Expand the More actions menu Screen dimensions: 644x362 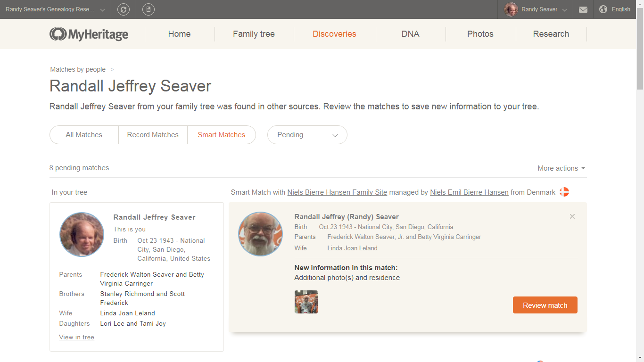[561, 168]
